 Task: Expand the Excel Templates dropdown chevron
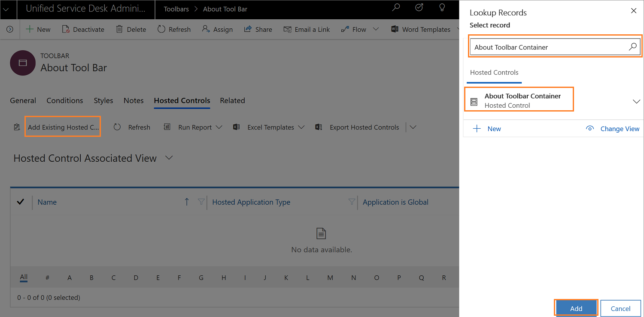301,127
